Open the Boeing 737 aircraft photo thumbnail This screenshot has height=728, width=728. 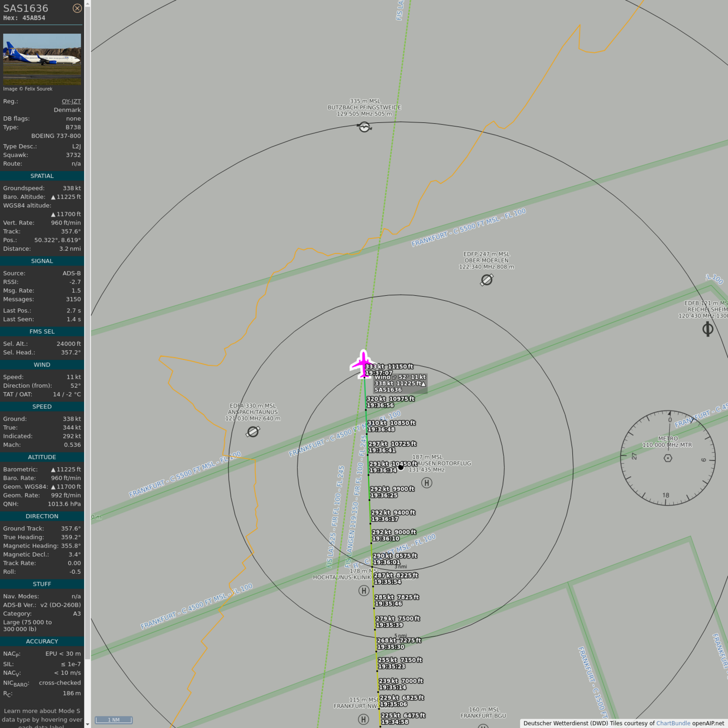42,59
